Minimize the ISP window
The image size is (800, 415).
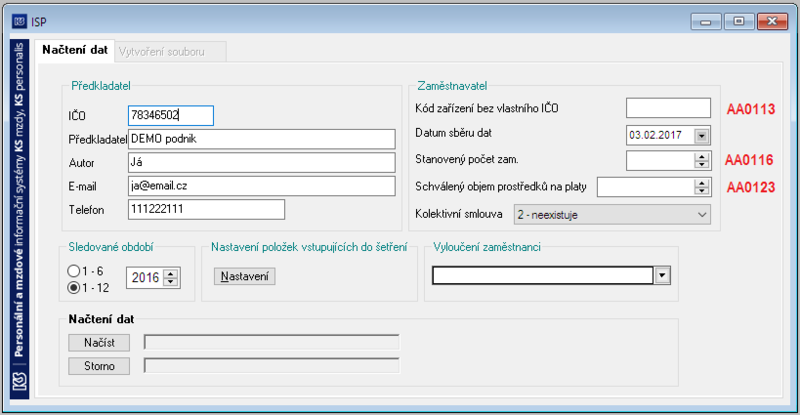click(x=706, y=21)
